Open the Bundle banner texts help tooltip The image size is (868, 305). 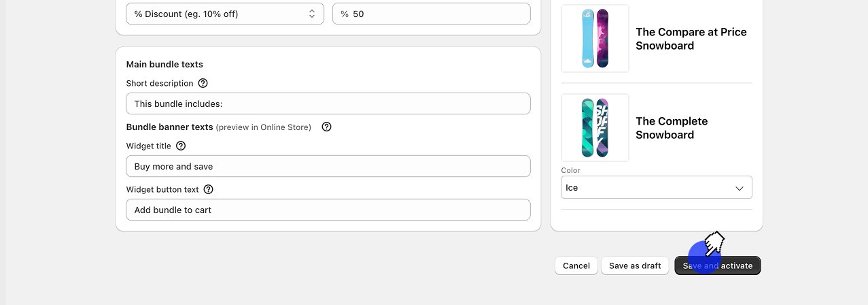pos(326,127)
